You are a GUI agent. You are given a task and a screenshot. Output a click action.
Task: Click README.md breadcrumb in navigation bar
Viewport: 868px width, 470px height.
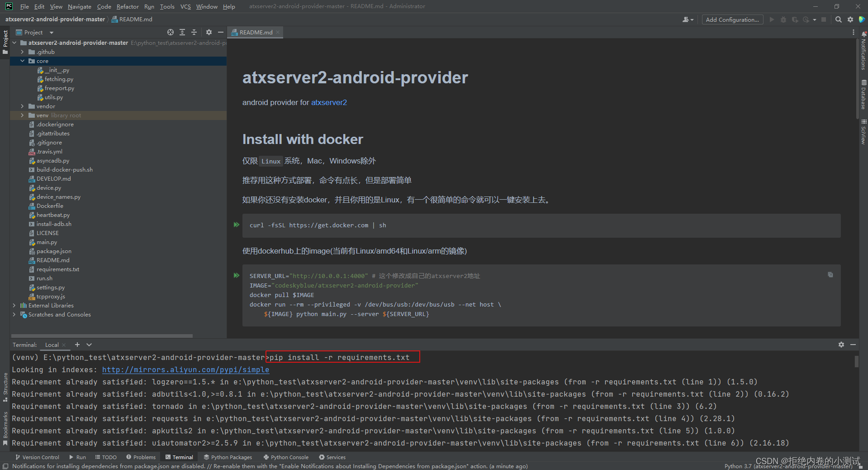(x=132, y=19)
